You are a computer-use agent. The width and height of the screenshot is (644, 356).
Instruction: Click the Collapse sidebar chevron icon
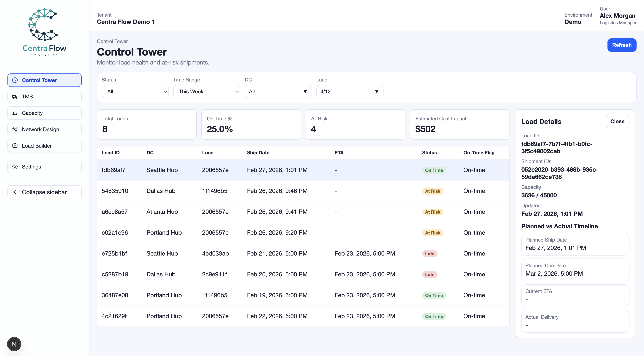coord(15,192)
